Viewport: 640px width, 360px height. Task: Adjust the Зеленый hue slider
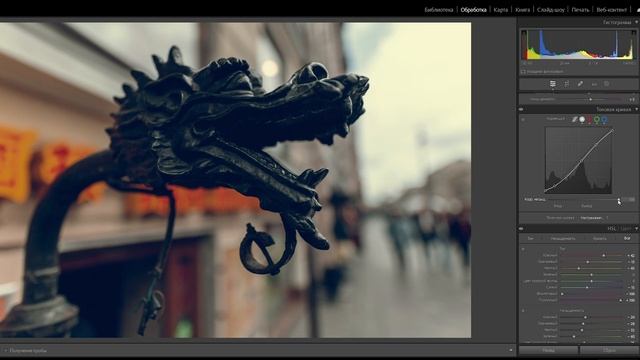pyautogui.click(x=592, y=275)
